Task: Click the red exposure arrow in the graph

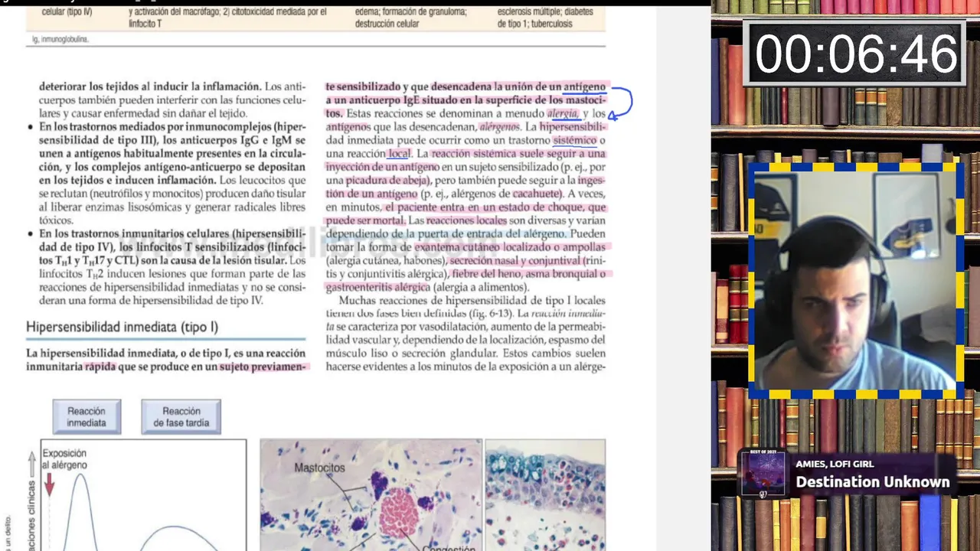Action: (x=49, y=484)
